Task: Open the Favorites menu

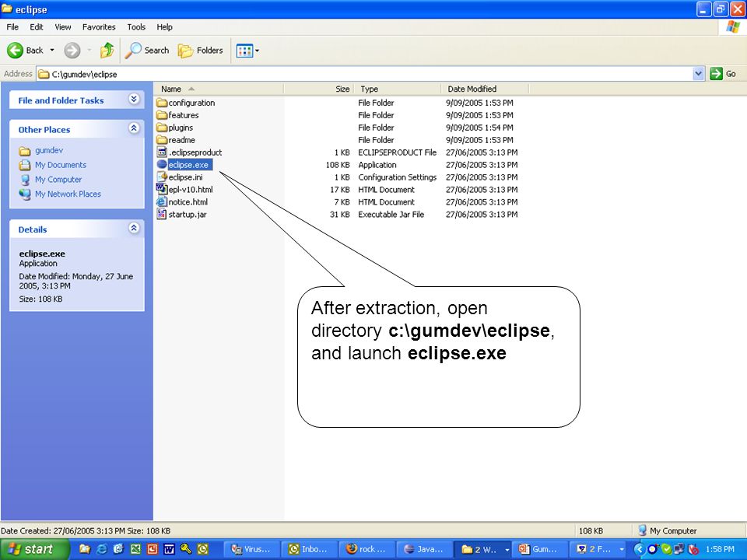Action: 99,27
